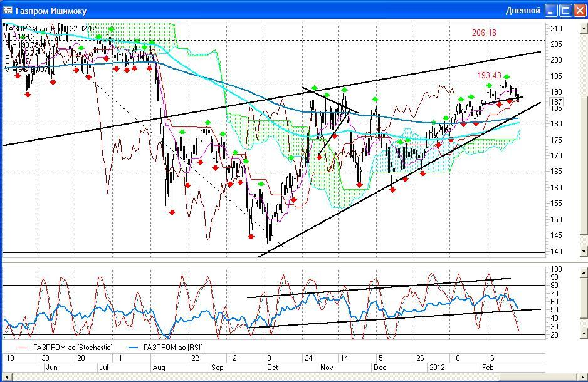Screen dimensions: 588x382
Task: Click the Газпром Ишимоку window title
Action: click(51, 11)
